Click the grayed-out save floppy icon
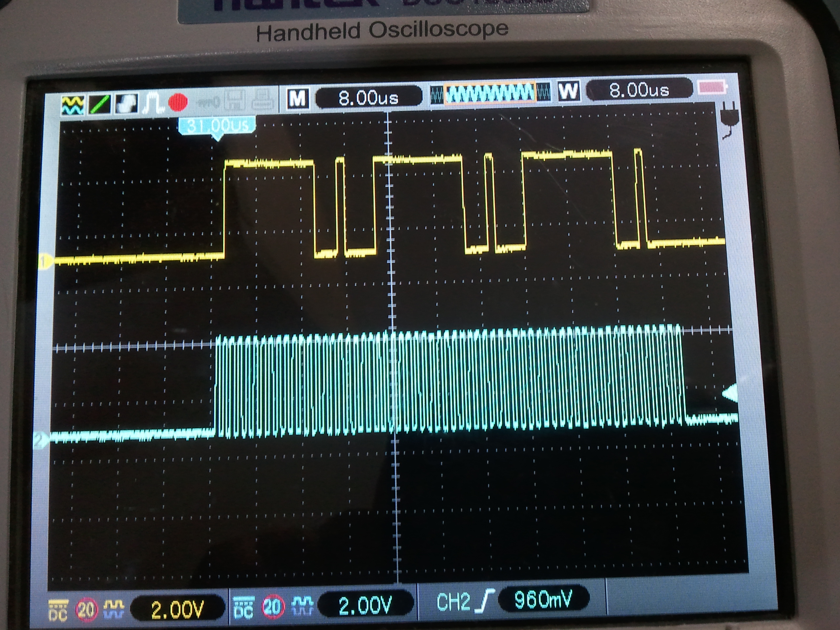Image resolution: width=840 pixels, height=630 pixels. 236,101
